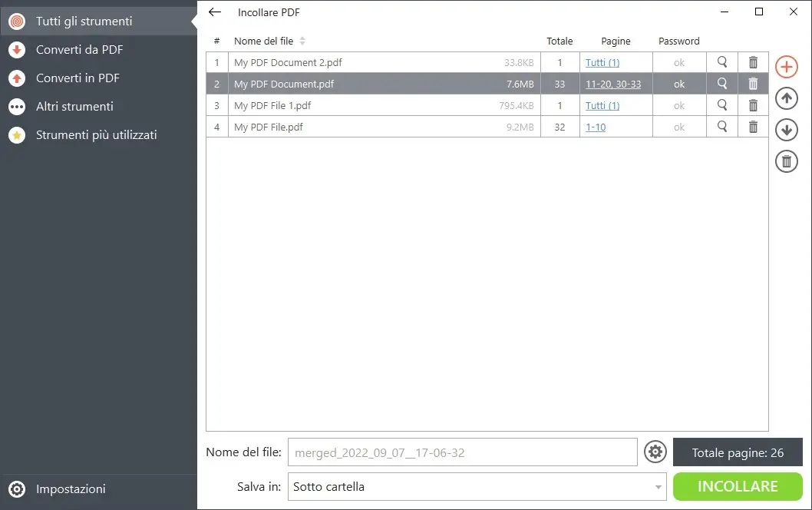
Task: Open output settings via the gear icon
Action: 655,452
